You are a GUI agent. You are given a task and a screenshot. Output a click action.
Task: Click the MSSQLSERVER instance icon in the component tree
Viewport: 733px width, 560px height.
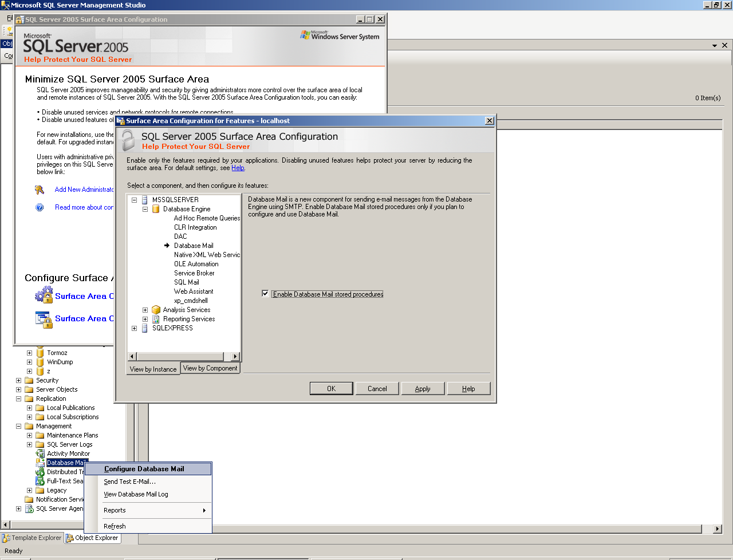pos(145,200)
